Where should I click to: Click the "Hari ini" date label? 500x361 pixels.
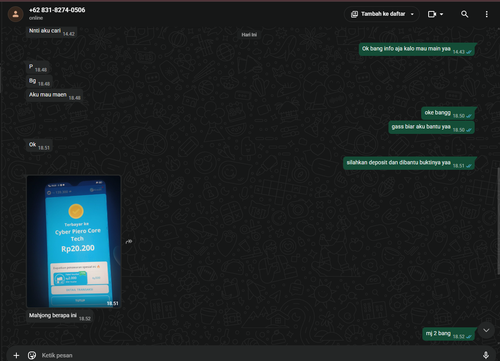point(249,35)
